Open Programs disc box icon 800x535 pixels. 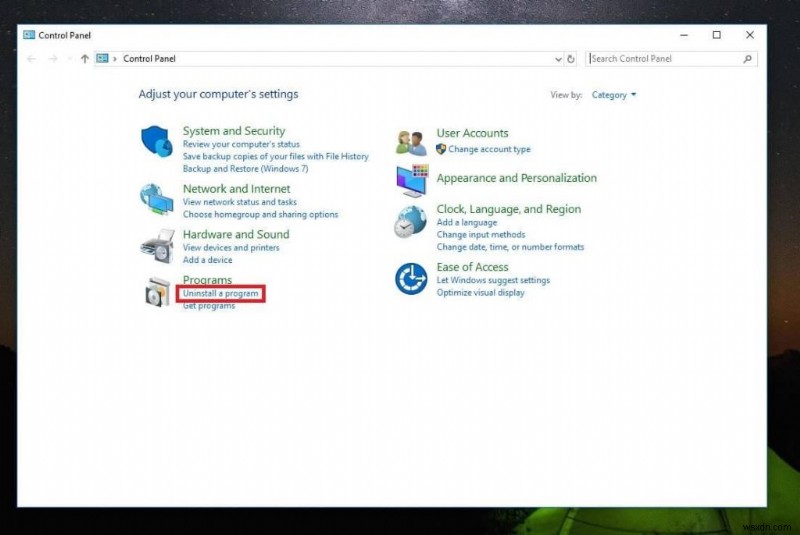click(x=157, y=292)
